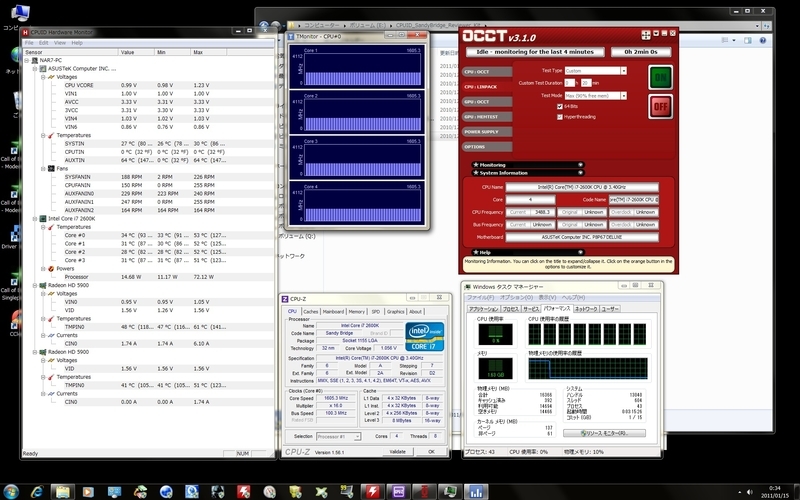Open the GPU : MEMTEST tab

487,117
